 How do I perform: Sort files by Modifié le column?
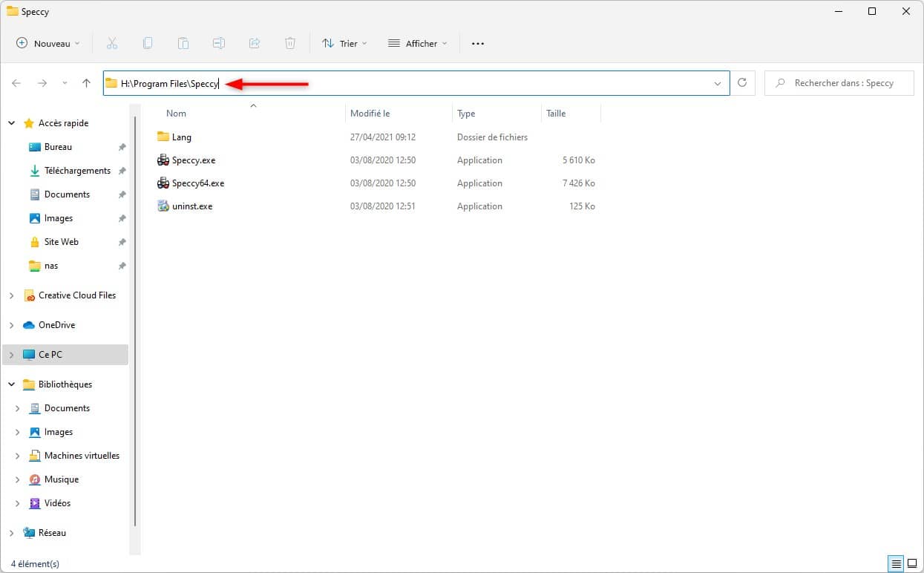(x=370, y=114)
